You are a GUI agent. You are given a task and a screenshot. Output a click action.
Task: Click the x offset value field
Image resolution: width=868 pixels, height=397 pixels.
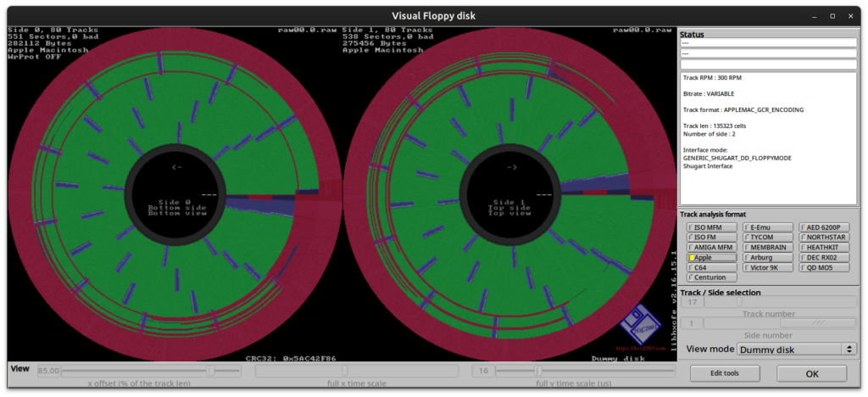(48, 371)
